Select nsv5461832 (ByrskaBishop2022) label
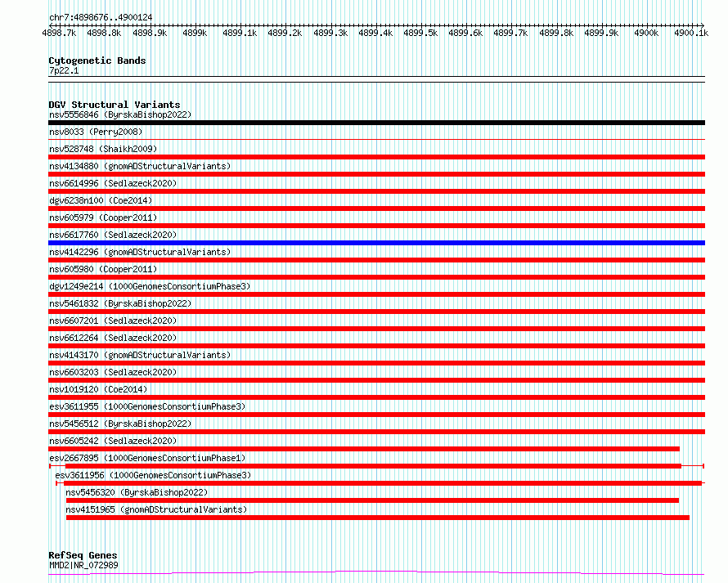Screen dimensions: 728x583 tap(120, 303)
